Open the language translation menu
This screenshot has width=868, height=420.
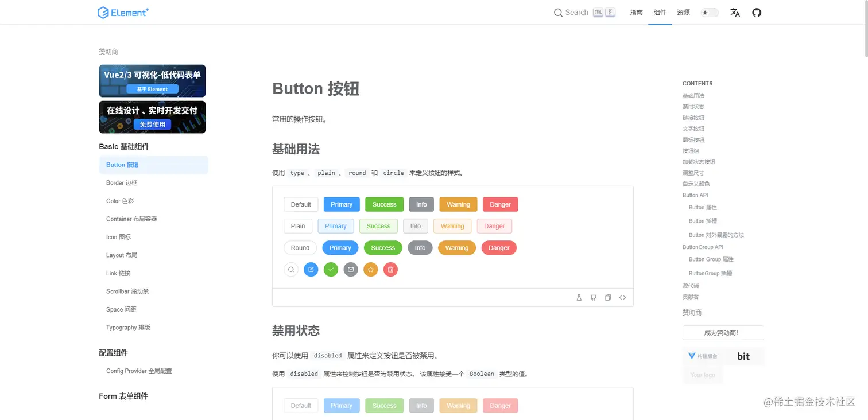coord(735,13)
